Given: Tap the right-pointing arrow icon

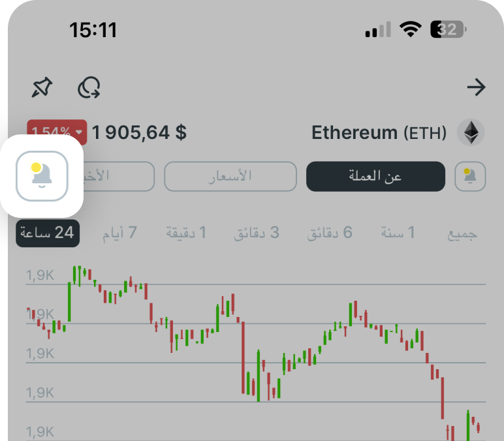Looking at the screenshot, I should (x=477, y=88).
